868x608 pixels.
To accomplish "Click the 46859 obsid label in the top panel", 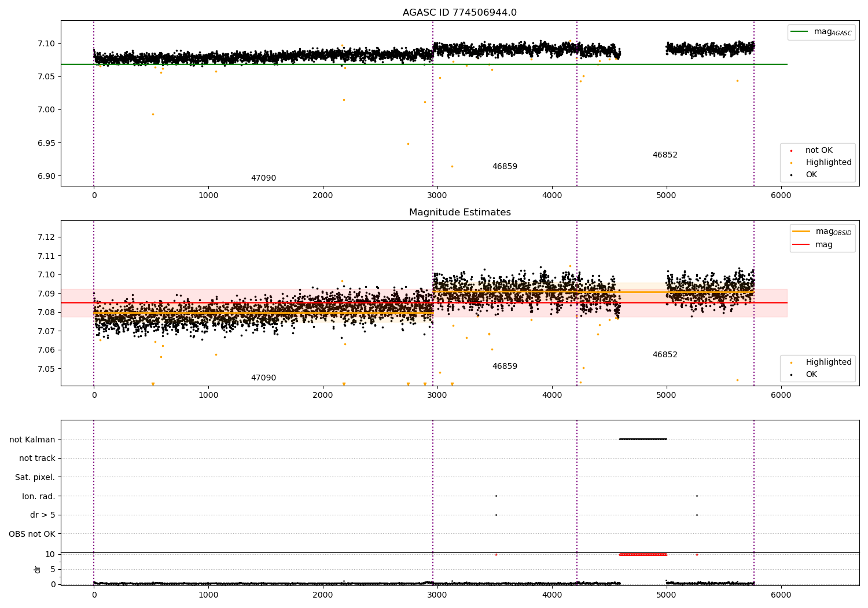I will (x=505, y=167).
